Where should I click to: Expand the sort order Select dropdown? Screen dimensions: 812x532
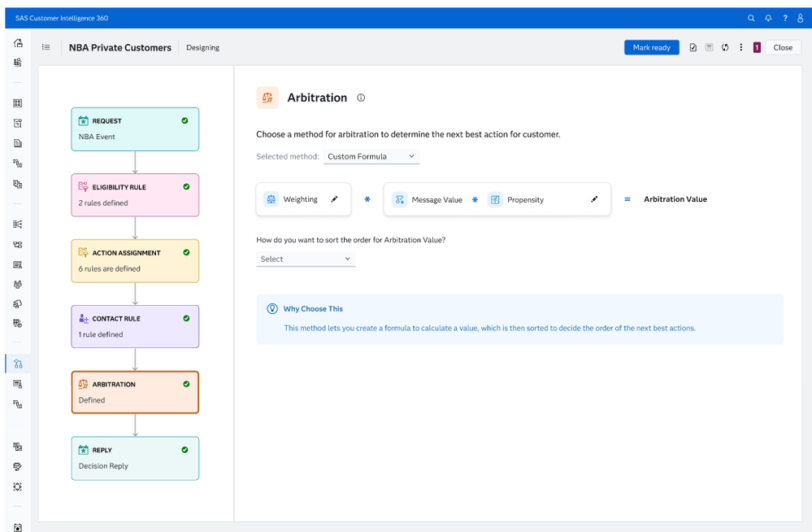point(306,259)
